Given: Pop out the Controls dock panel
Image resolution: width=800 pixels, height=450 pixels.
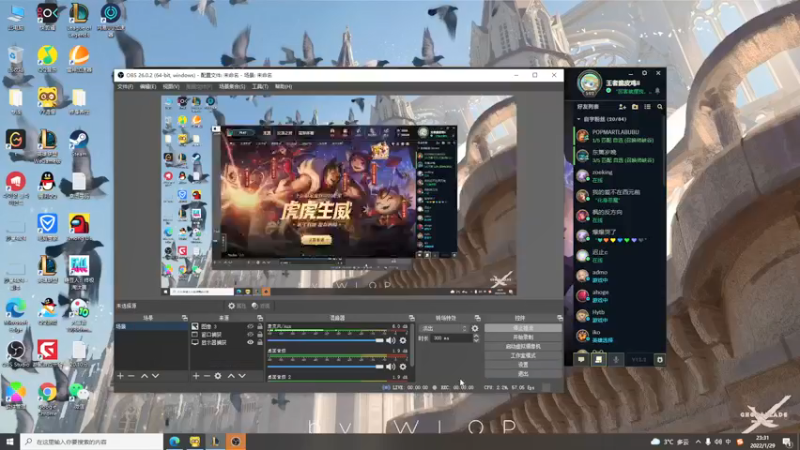Looking at the screenshot, I should pos(560,318).
